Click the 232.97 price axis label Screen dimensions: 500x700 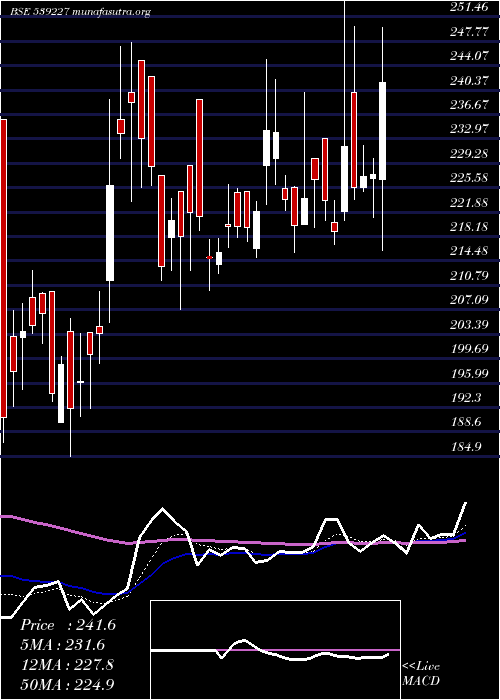(467, 129)
